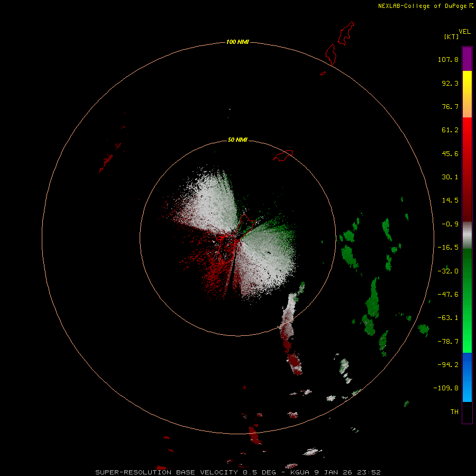476x476 pixels.
Task: Click the 107.8 legend value
Action: tap(448, 59)
